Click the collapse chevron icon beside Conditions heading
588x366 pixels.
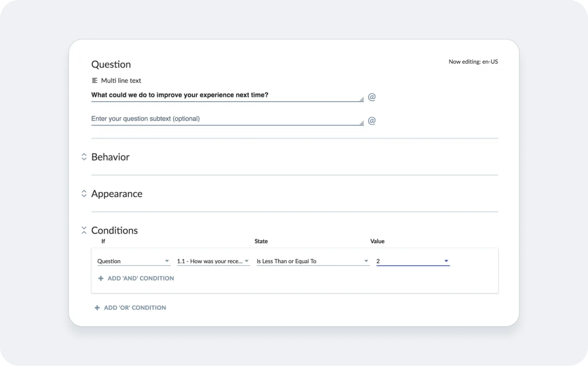[84, 230]
